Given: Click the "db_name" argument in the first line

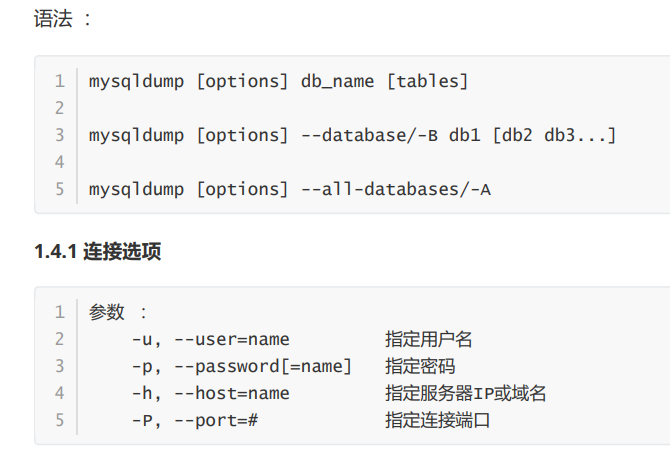Looking at the screenshot, I should 338,81.
